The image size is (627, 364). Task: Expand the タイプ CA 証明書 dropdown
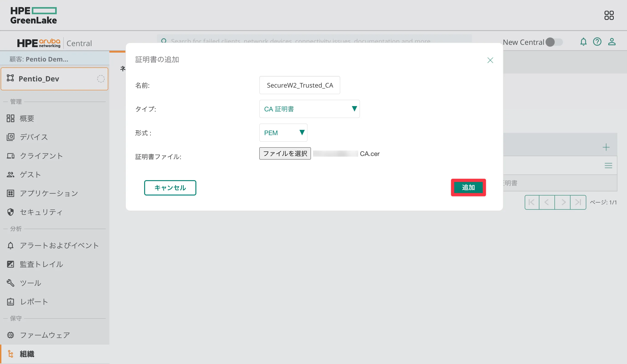(x=309, y=109)
